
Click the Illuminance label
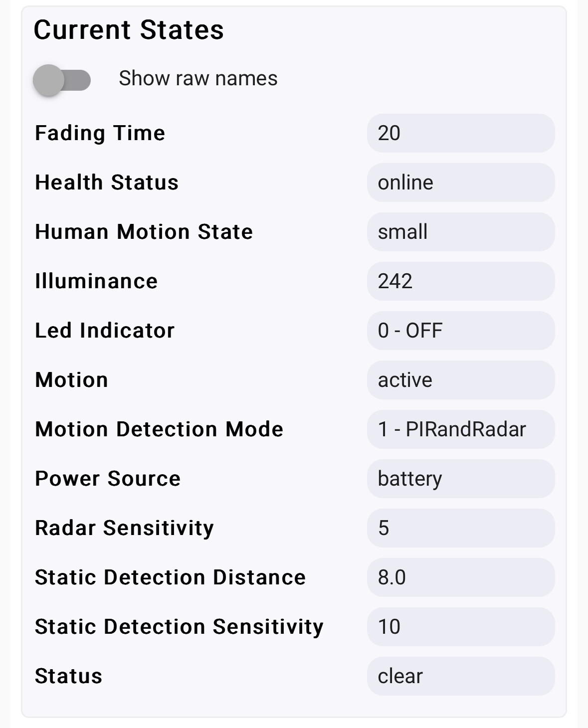tap(96, 281)
